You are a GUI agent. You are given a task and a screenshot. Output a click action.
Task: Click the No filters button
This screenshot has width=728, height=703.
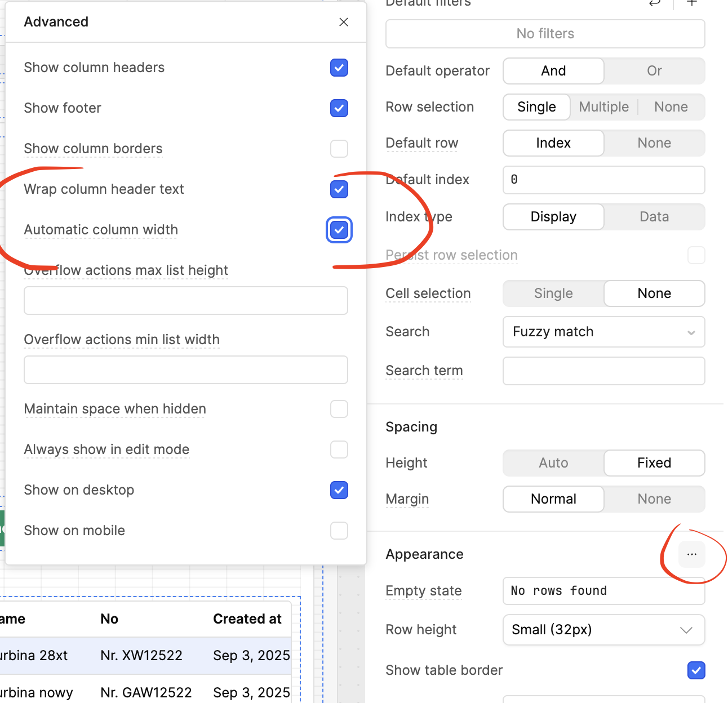(x=545, y=34)
